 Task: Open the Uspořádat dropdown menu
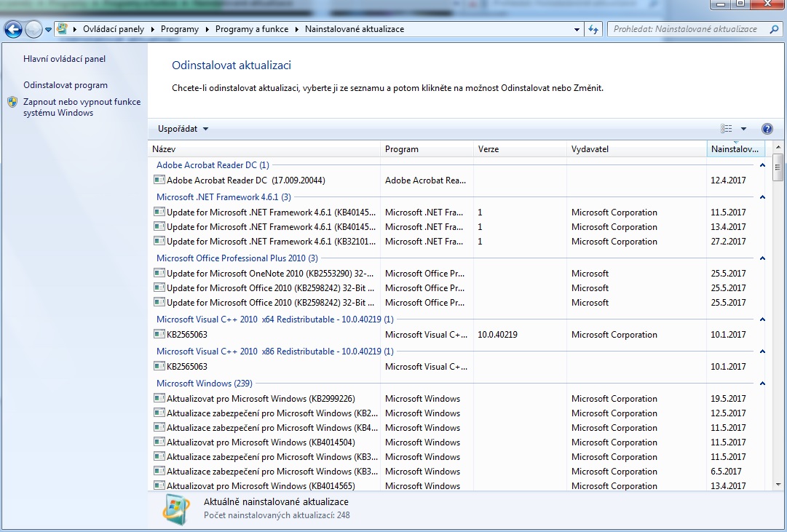tap(183, 129)
